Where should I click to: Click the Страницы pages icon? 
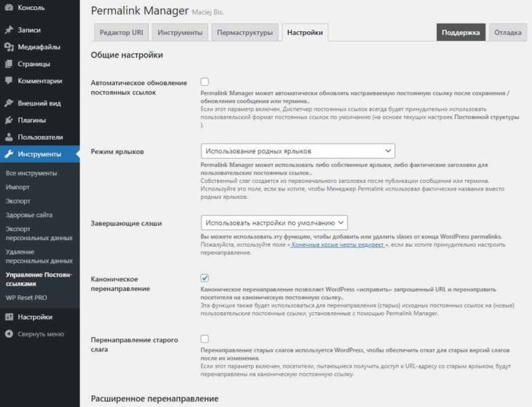(x=8, y=64)
